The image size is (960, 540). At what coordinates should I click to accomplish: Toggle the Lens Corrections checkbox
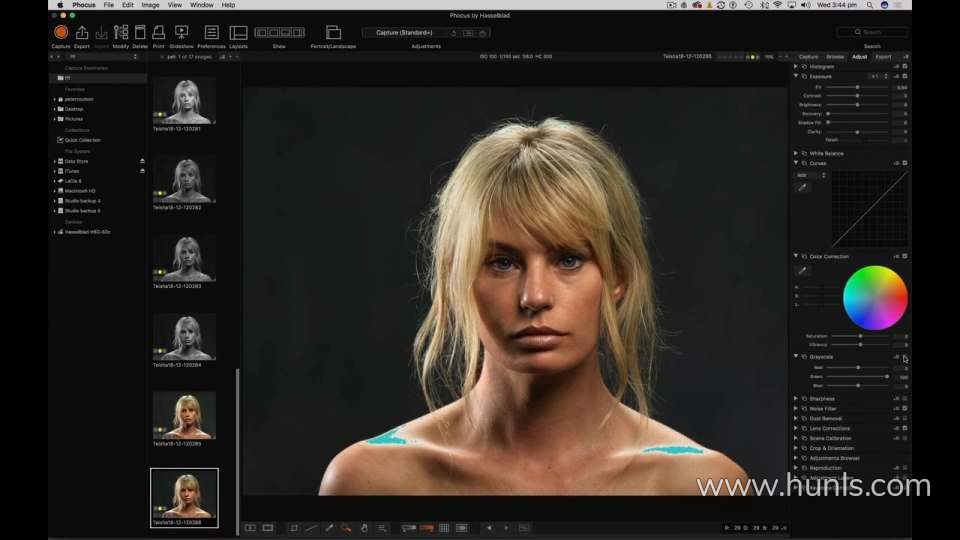(905, 428)
